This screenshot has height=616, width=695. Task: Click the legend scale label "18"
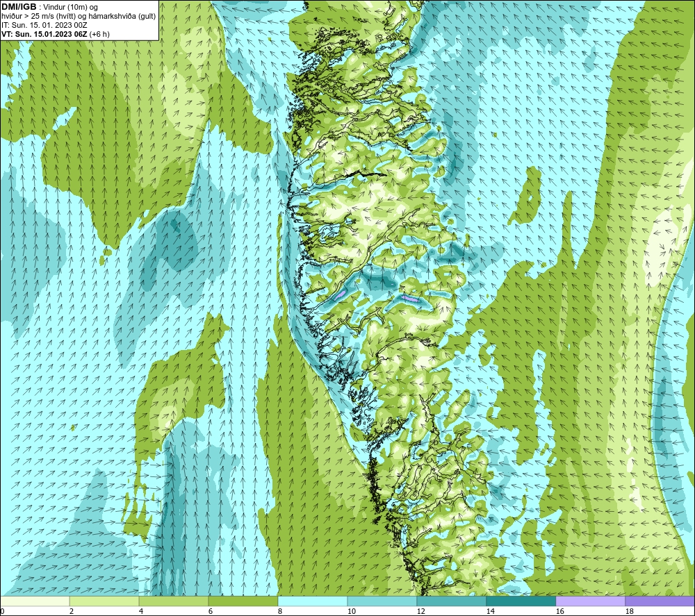pos(629,612)
